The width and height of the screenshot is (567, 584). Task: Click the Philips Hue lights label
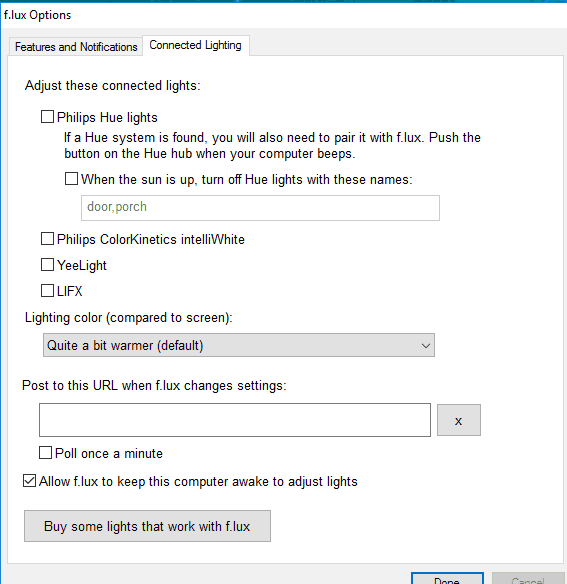107,118
